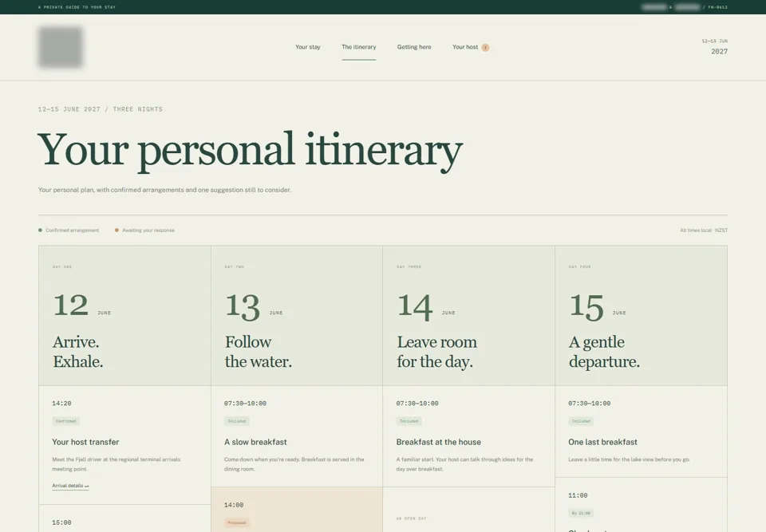Click the Awaiting your response legend entry
The height and width of the screenshot is (532, 766).
point(144,230)
